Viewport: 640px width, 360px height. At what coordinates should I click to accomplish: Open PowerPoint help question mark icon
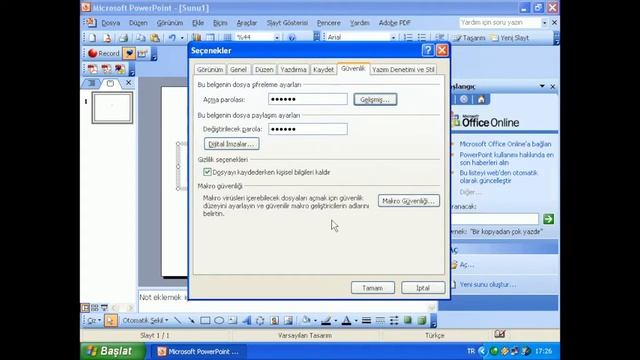[x=291, y=38]
